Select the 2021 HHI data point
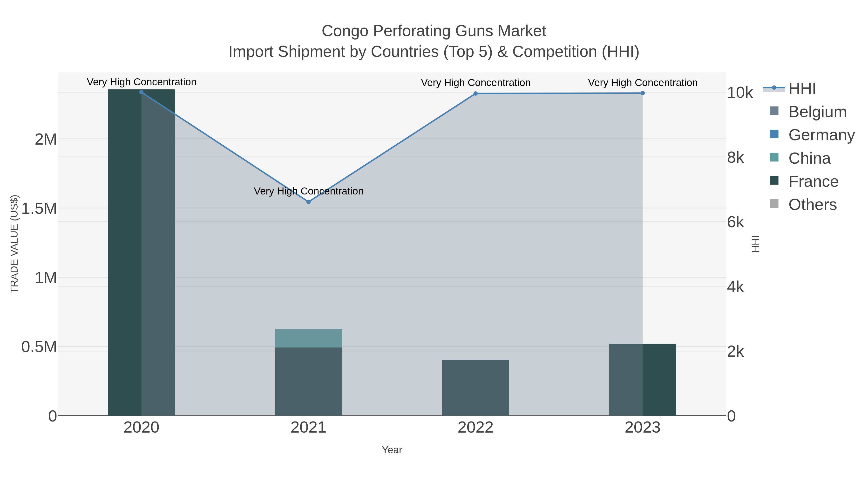 pyautogui.click(x=308, y=202)
